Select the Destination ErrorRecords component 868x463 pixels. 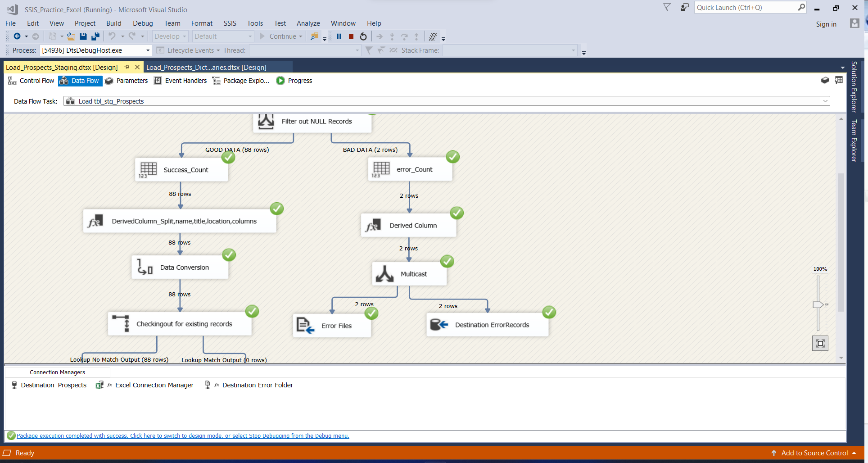[x=488, y=325]
